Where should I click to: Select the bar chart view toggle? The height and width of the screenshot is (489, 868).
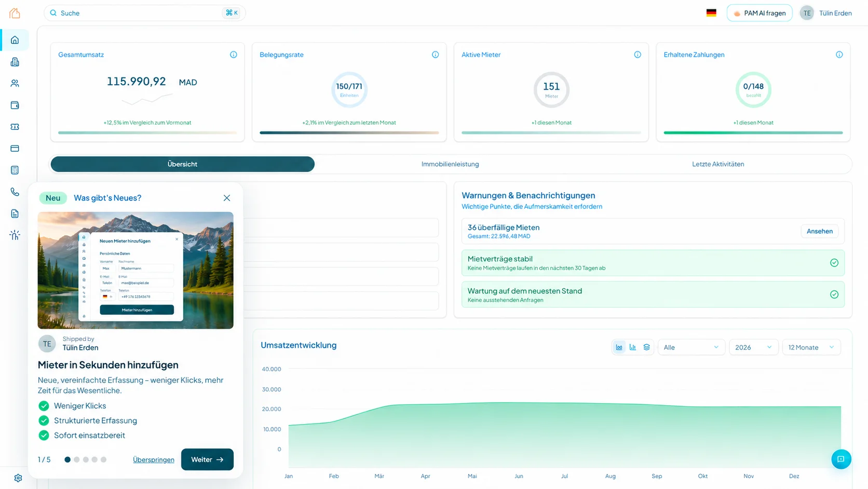coord(633,347)
